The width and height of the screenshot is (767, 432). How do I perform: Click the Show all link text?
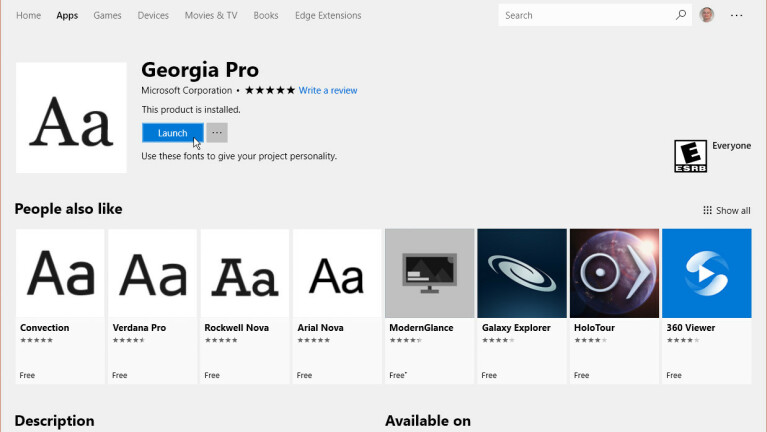coord(733,210)
